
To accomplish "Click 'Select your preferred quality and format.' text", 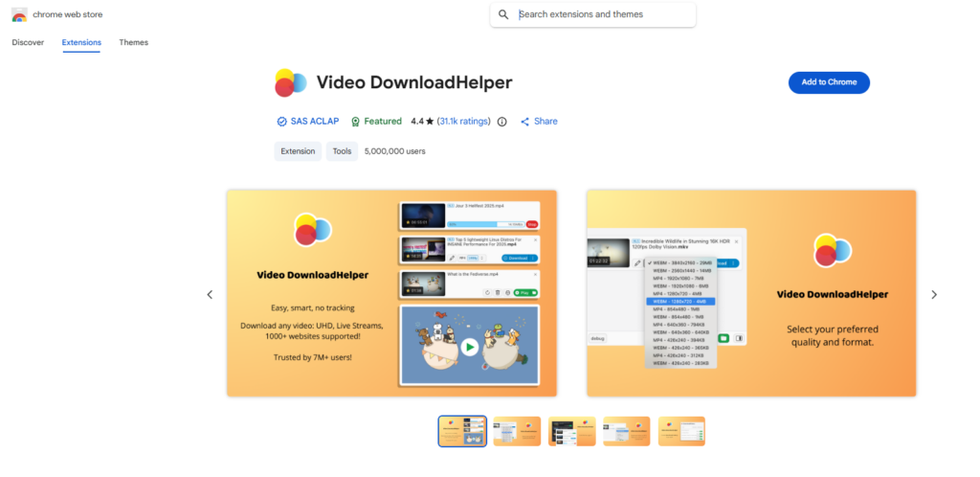I will (833, 335).
